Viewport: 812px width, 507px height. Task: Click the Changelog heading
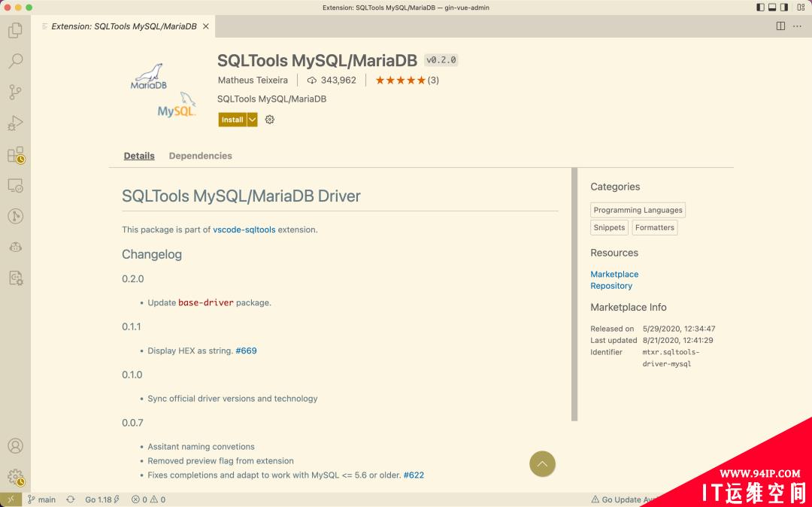[x=152, y=254]
